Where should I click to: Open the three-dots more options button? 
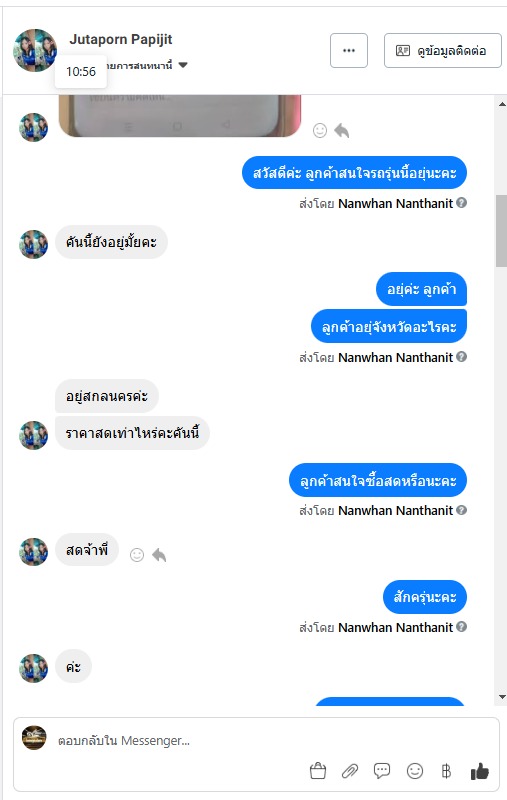(349, 51)
